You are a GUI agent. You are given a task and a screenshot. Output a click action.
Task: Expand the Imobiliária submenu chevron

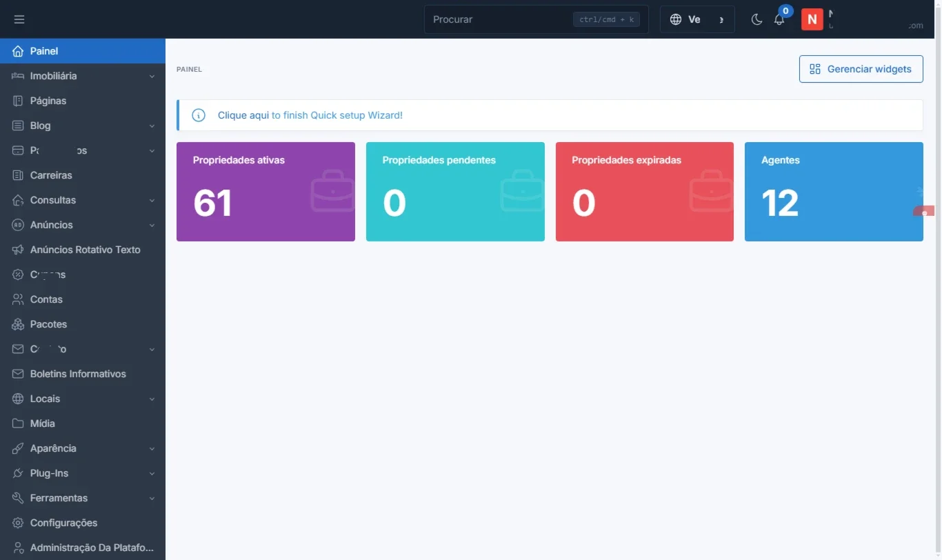point(152,76)
